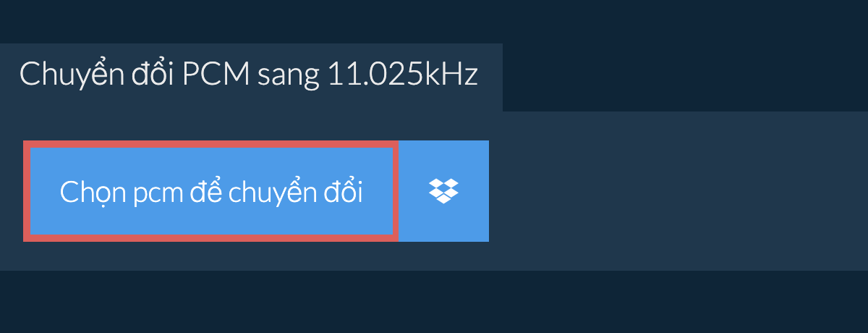The width and height of the screenshot is (868, 333).
Task: Import PCM from Dropbox cloud storage
Action: pos(444,191)
